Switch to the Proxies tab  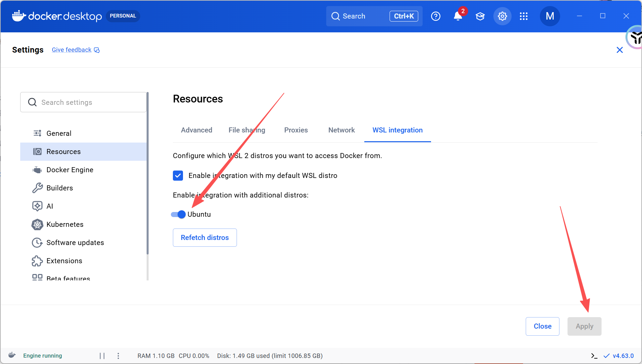[x=296, y=130]
